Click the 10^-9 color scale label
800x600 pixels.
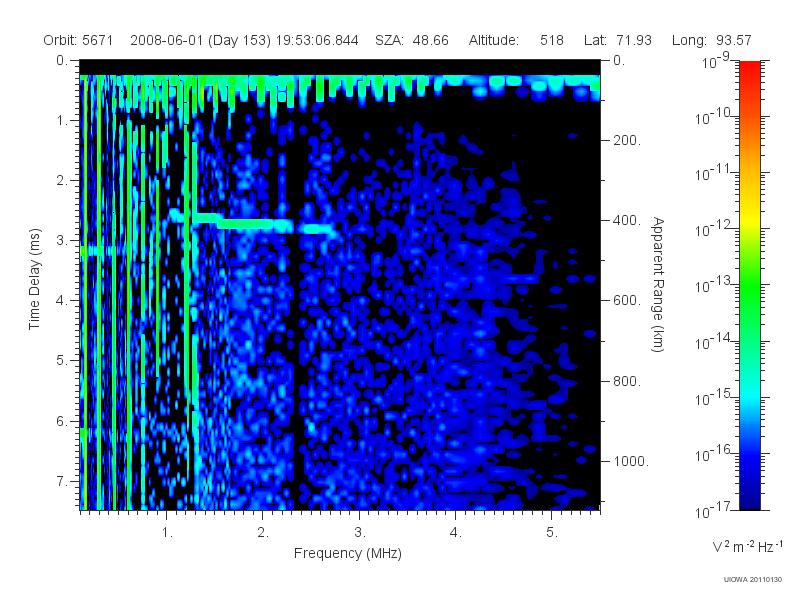click(716, 61)
